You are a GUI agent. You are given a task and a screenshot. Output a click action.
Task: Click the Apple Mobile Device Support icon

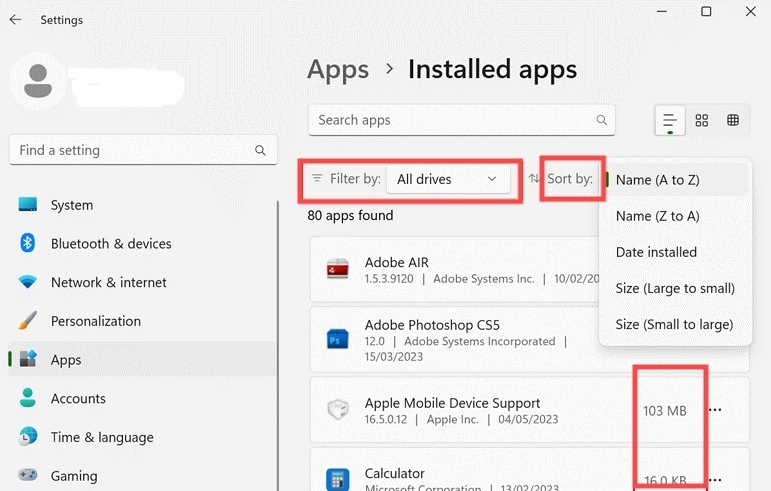point(338,409)
